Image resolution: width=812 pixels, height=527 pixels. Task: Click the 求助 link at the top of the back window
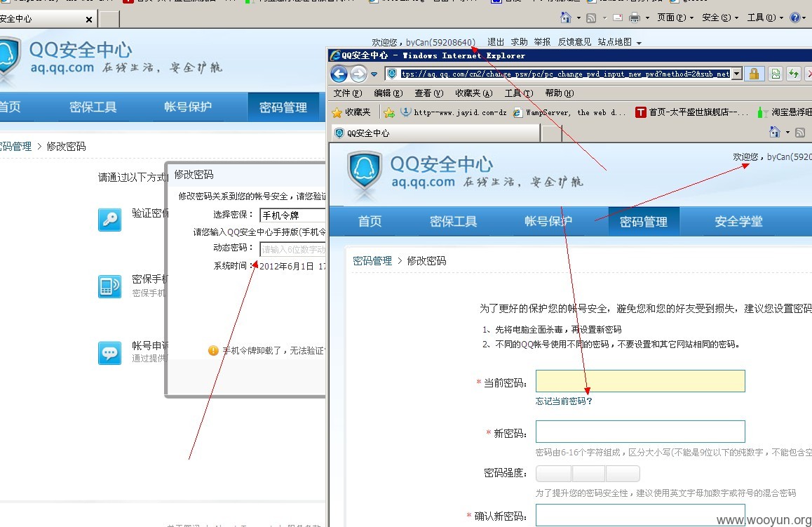point(519,42)
